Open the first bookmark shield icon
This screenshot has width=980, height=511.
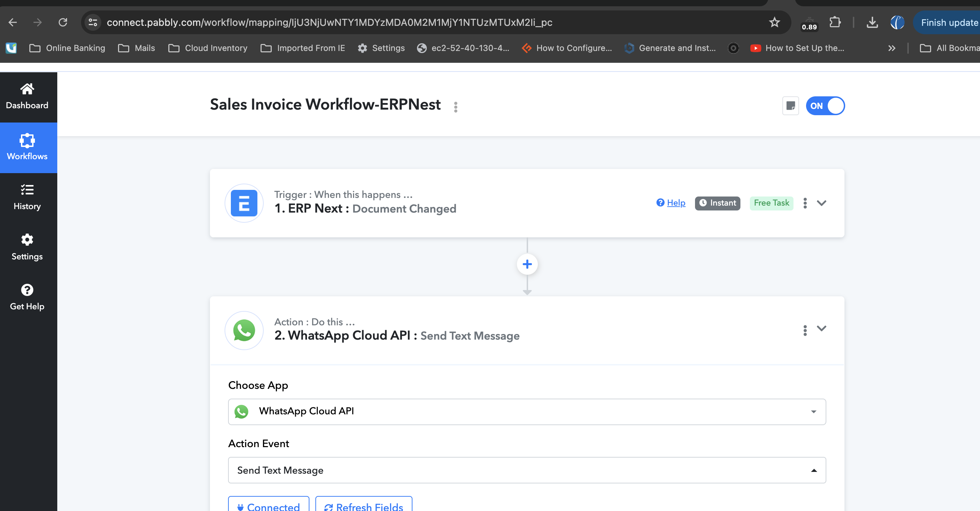pyautogui.click(x=12, y=48)
